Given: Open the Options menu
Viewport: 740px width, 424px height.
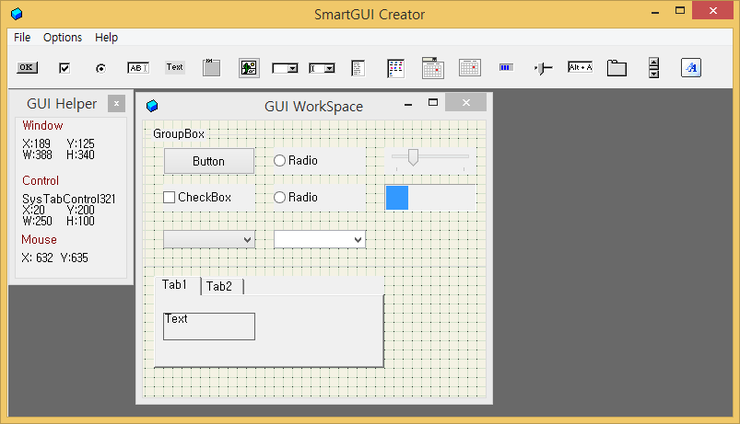Looking at the screenshot, I should [x=62, y=37].
